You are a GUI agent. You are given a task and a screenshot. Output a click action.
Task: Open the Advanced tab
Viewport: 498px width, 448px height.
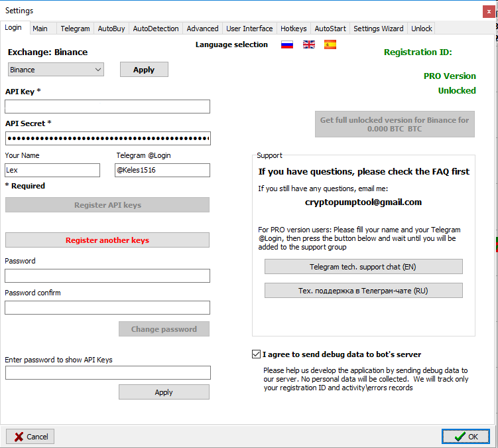coord(203,29)
